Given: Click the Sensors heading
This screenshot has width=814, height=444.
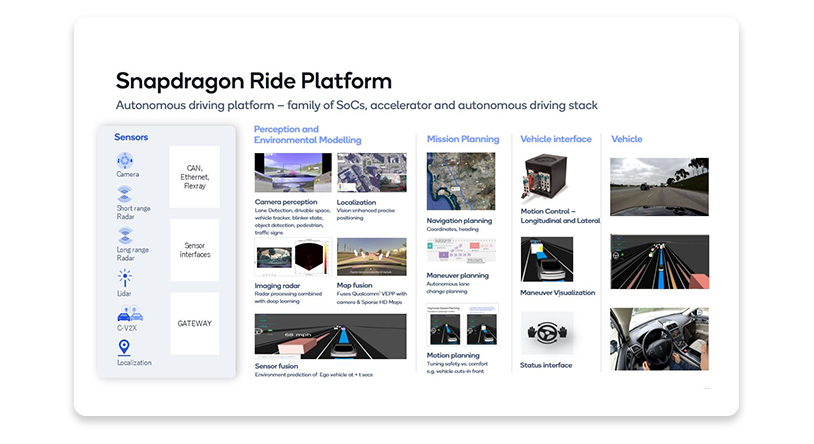Looking at the screenshot, I should point(131,137).
